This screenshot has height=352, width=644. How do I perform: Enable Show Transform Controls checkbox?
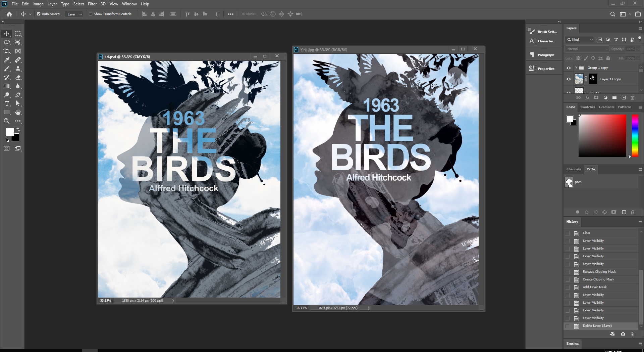(x=91, y=14)
